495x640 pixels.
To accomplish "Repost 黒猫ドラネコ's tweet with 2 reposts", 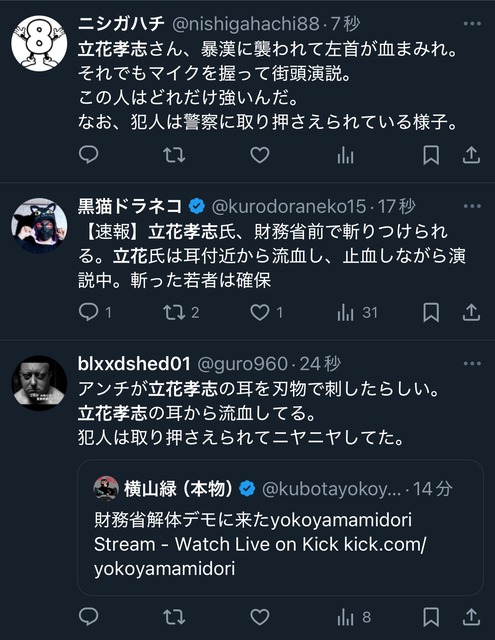I will click(x=181, y=313).
